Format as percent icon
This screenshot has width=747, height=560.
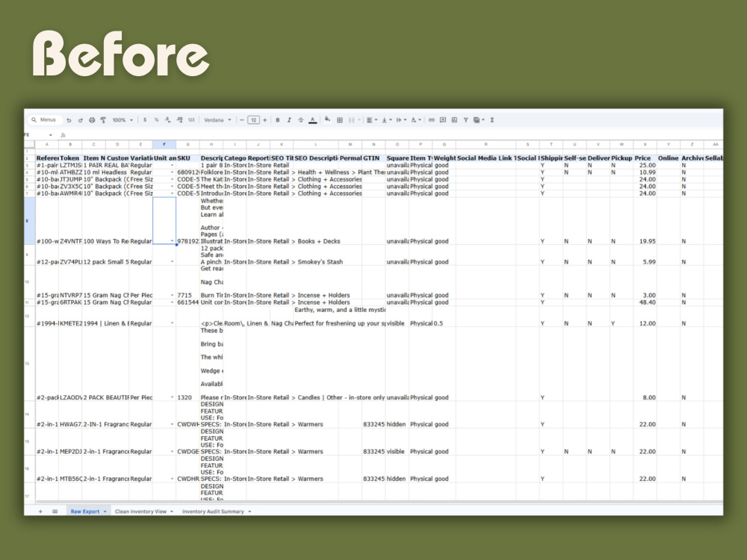(156, 120)
